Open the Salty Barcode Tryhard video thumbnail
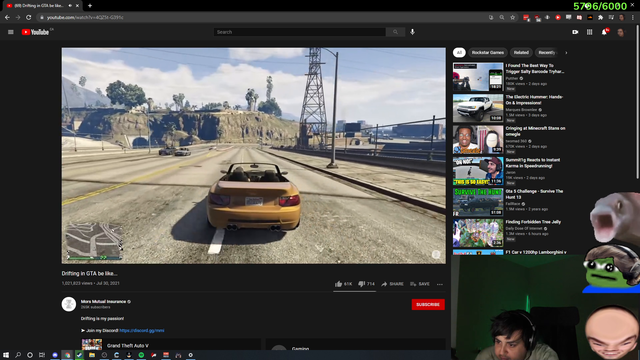Screen dimensions: 640x360 click(x=478, y=77)
